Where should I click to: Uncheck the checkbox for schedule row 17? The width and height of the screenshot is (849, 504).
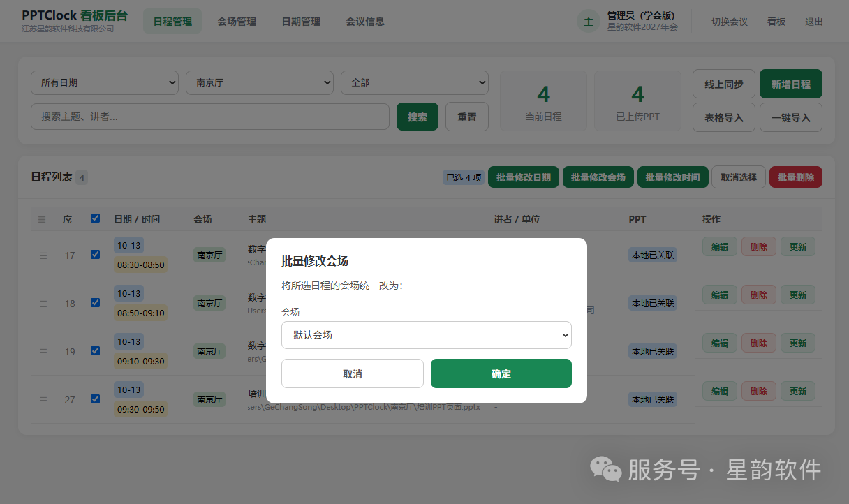[96, 255]
